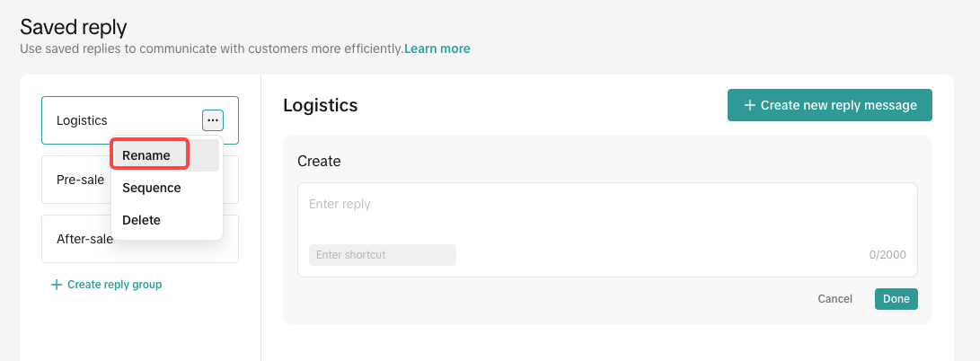Viewport: 980px width, 361px height.
Task: Click the plus icon beside Create reply group
Action: pos(57,285)
